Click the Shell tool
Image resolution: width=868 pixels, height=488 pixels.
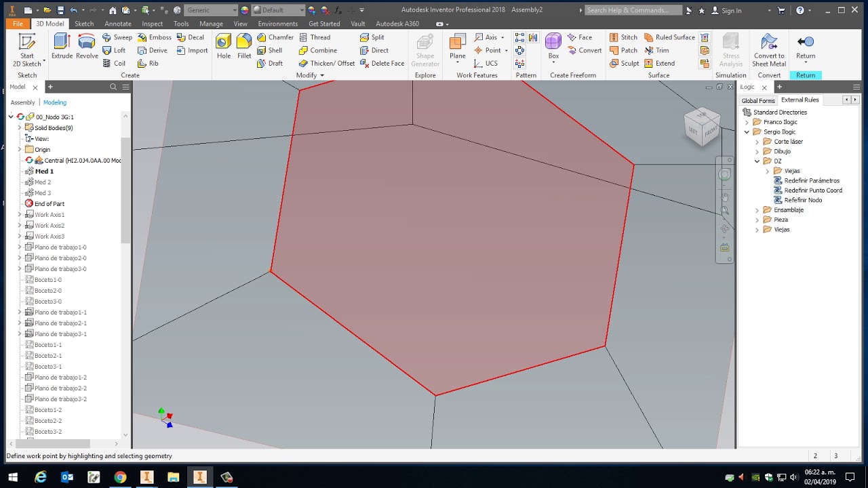point(269,50)
